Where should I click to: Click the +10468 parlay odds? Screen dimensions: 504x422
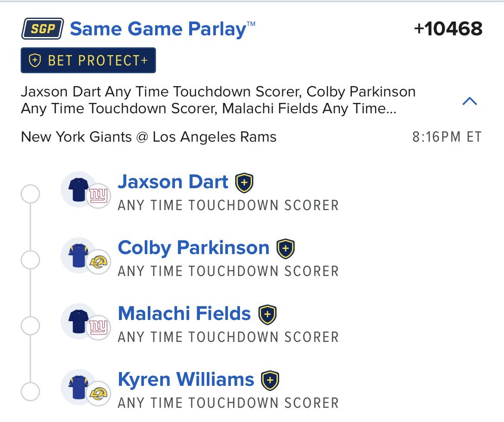click(x=448, y=28)
